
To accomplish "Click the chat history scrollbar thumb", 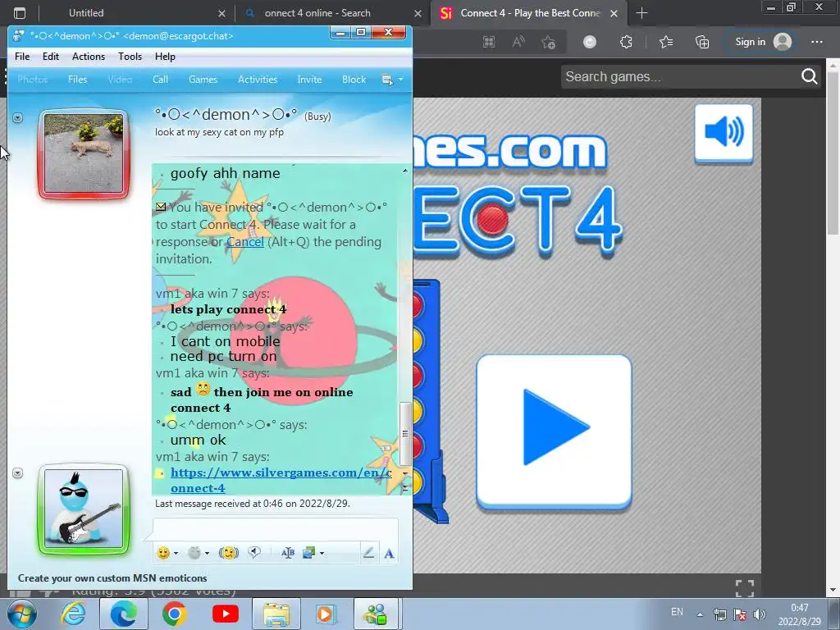I will coord(405,433).
